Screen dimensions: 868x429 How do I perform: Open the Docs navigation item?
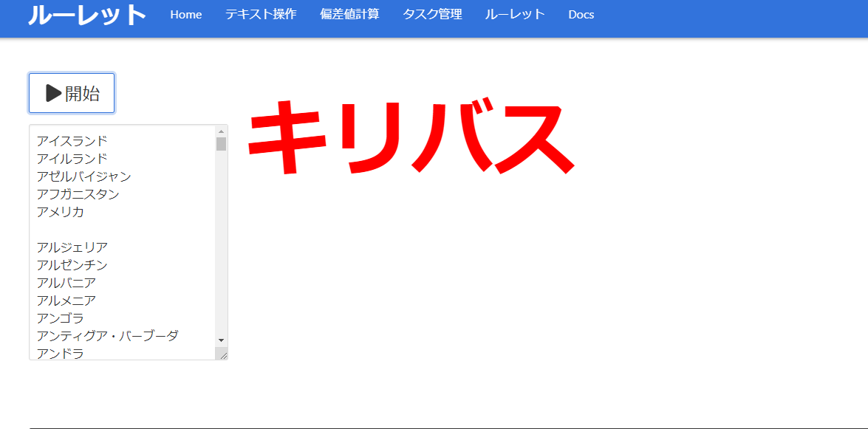point(581,14)
